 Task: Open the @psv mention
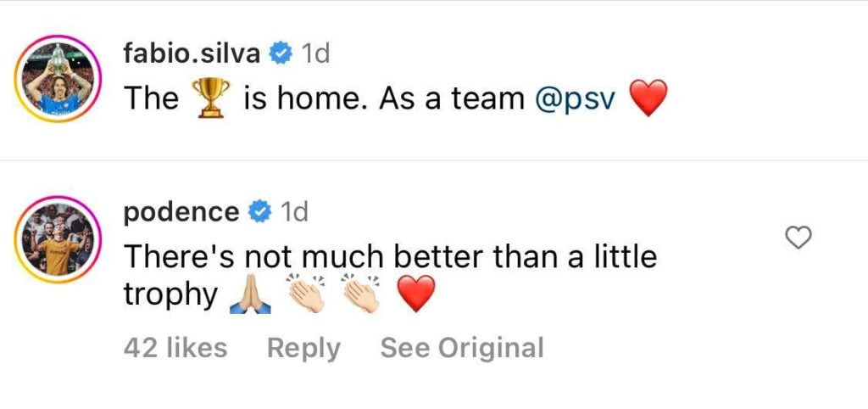pyautogui.click(x=577, y=98)
